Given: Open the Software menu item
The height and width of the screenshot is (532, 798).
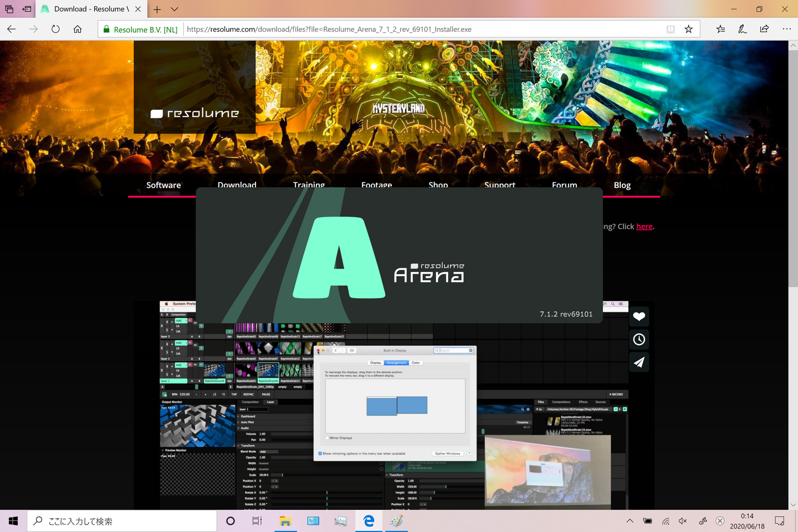Looking at the screenshot, I should click(x=163, y=185).
